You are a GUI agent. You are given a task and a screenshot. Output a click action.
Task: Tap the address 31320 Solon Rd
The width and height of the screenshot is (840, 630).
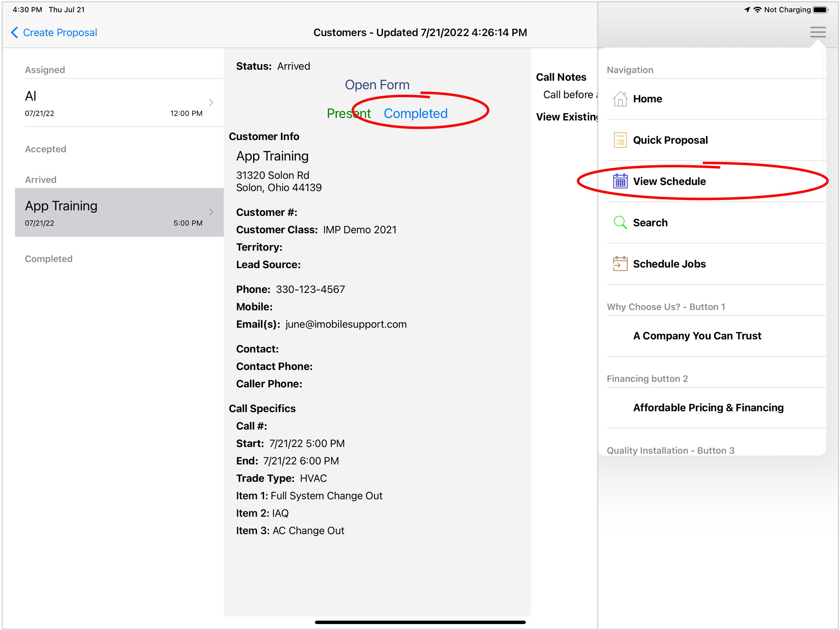(x=273, y=175)
